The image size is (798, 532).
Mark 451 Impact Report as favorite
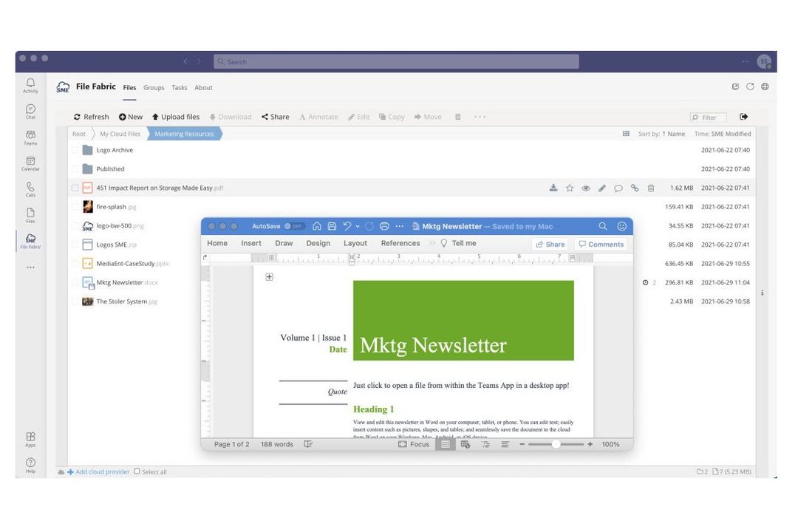coord(570,188)
